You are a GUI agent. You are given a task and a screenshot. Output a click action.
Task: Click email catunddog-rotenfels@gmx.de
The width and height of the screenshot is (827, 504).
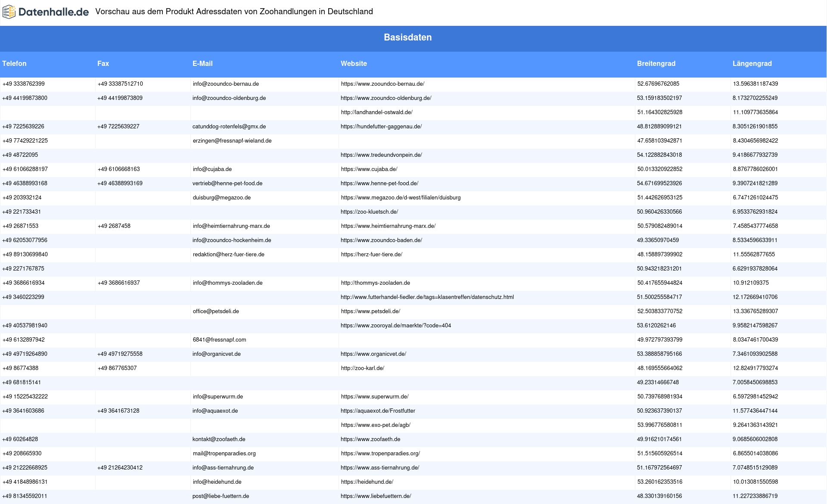pyautogui.click(x=229, y=127)
